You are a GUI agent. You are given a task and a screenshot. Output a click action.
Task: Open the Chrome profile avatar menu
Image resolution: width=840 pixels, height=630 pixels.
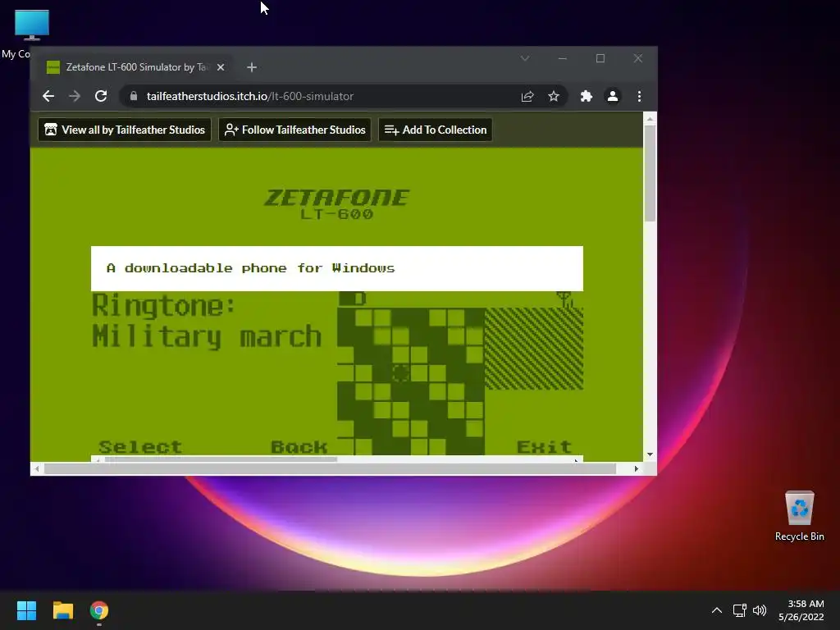[x=612, y=96]
